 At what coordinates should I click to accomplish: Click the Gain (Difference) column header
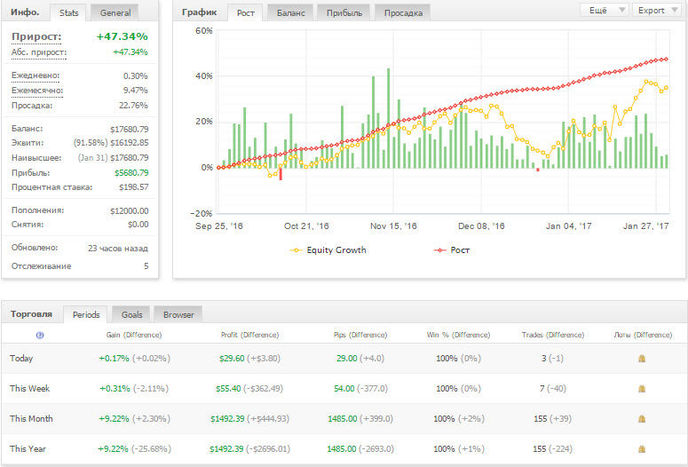134,335
